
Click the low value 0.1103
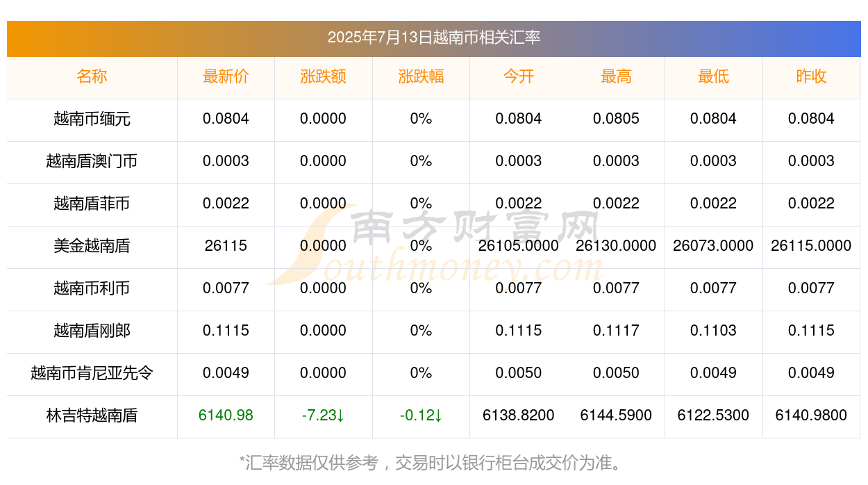pyautogui.click(x=713, y=331)
